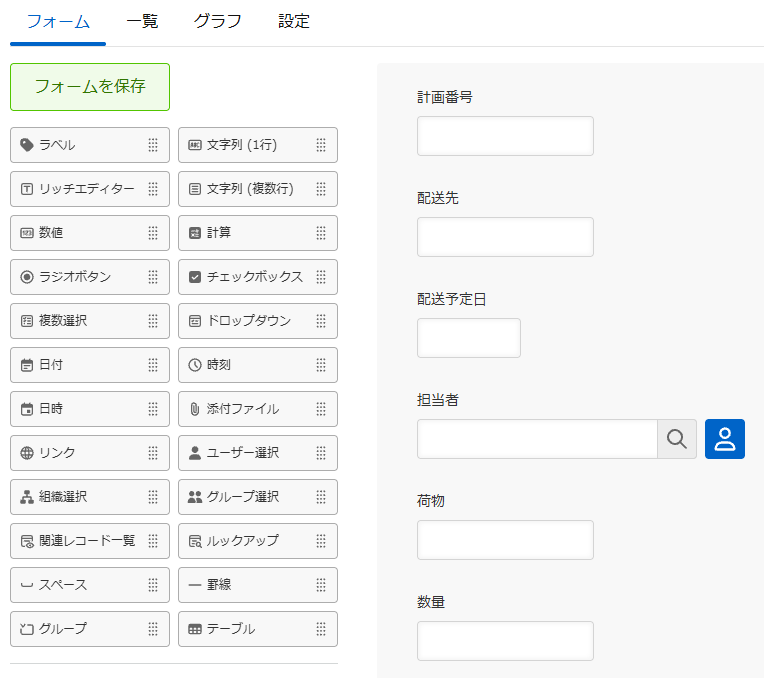Select the ルックアップ icon

coord(195,541)
